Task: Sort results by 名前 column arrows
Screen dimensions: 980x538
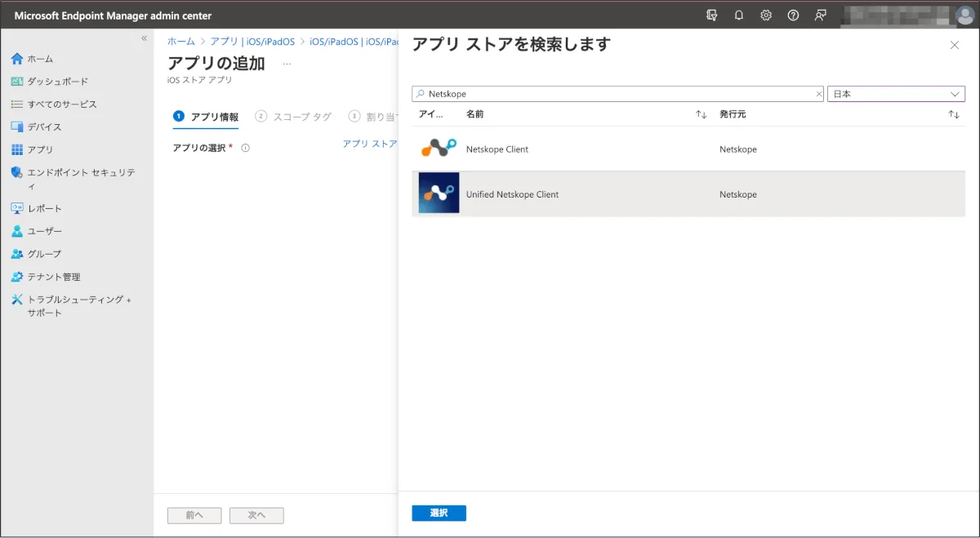Action: (701, 114)
